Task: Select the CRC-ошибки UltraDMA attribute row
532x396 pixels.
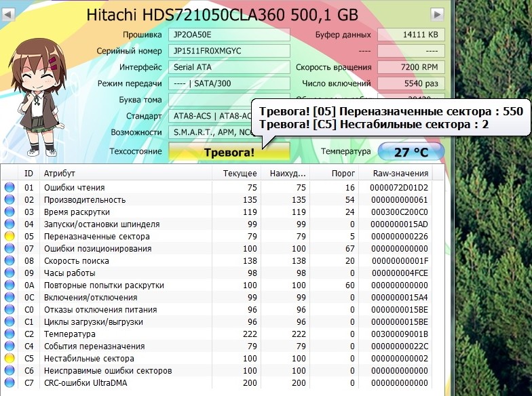Action: [217, 382]
